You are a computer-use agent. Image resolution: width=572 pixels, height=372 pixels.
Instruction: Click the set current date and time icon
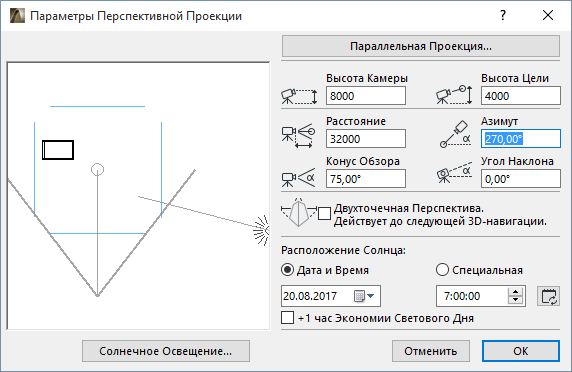(x=549, y=296)
